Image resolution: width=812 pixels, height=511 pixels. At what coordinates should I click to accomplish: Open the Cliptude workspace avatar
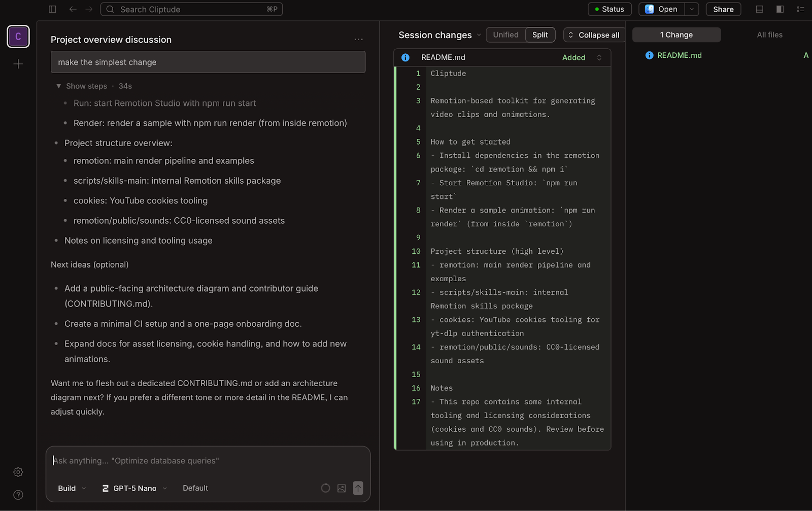[x=18, y=37]
